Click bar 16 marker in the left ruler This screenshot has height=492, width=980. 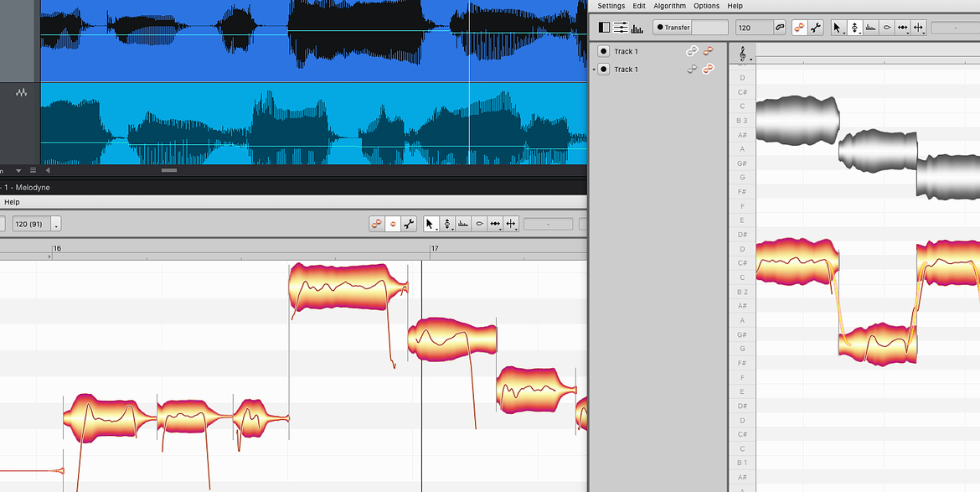click(x=56, y=248)
